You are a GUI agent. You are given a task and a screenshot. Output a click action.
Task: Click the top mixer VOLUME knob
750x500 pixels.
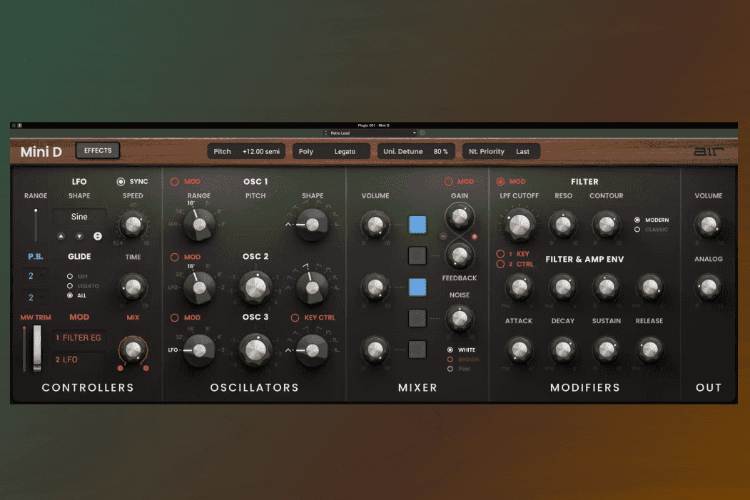tap(375, 224)
